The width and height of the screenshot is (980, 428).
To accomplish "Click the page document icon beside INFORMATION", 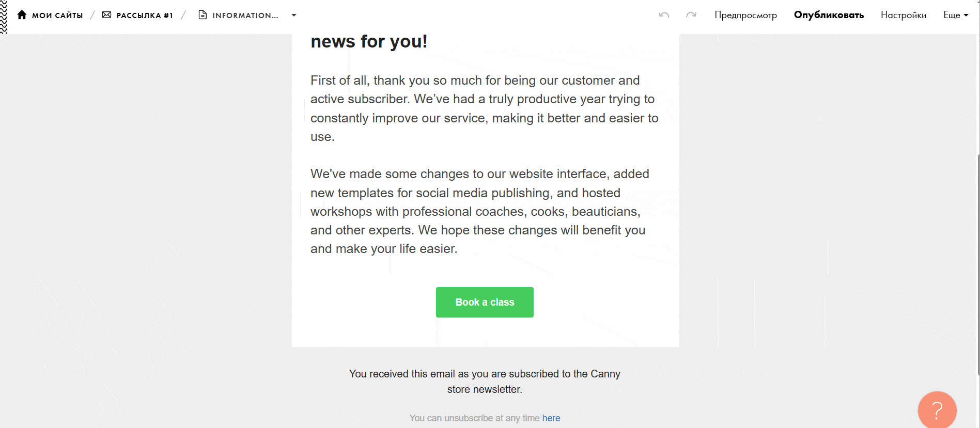I will 203,15.
